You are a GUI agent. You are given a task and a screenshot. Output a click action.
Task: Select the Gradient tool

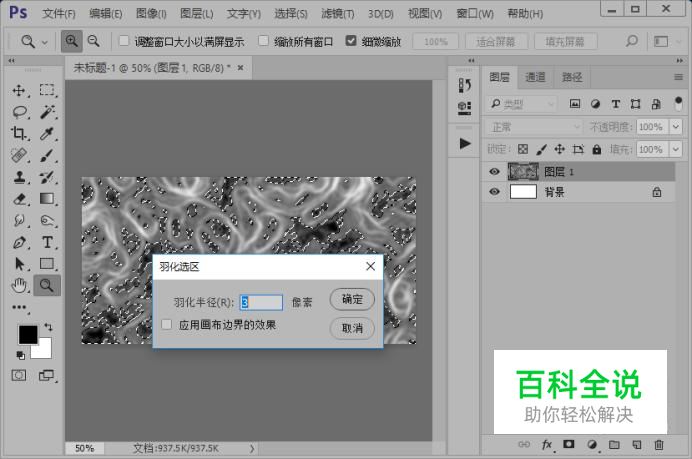47,198
